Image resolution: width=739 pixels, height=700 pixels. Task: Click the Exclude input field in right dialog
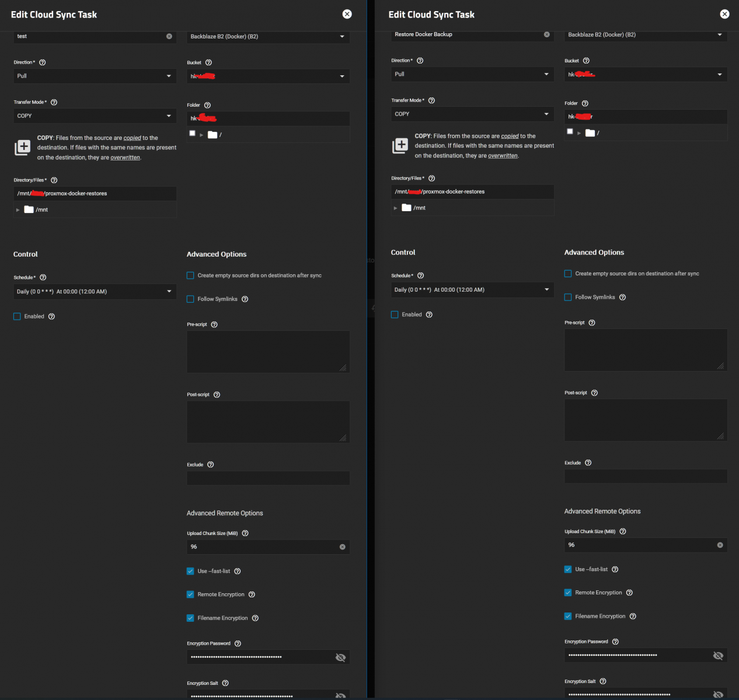[x=646, y=477]
